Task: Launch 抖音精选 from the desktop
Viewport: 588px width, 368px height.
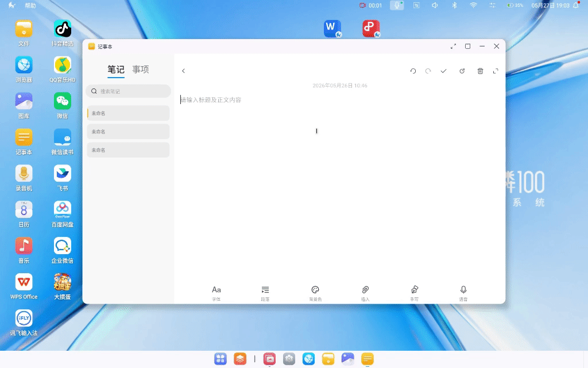Action: (x=62, y=33)
